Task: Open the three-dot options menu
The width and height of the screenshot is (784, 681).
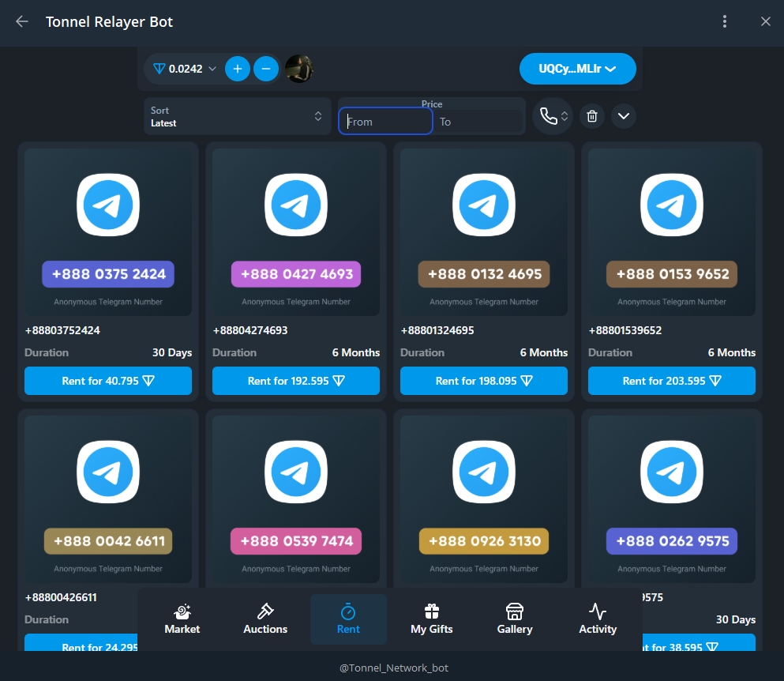Action: [725, 21]
